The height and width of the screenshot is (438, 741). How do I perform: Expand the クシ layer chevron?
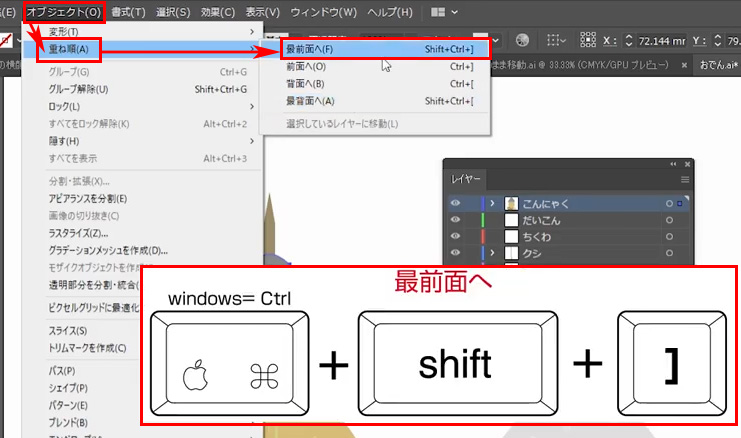pyautogui.click(x=492, y=253)
